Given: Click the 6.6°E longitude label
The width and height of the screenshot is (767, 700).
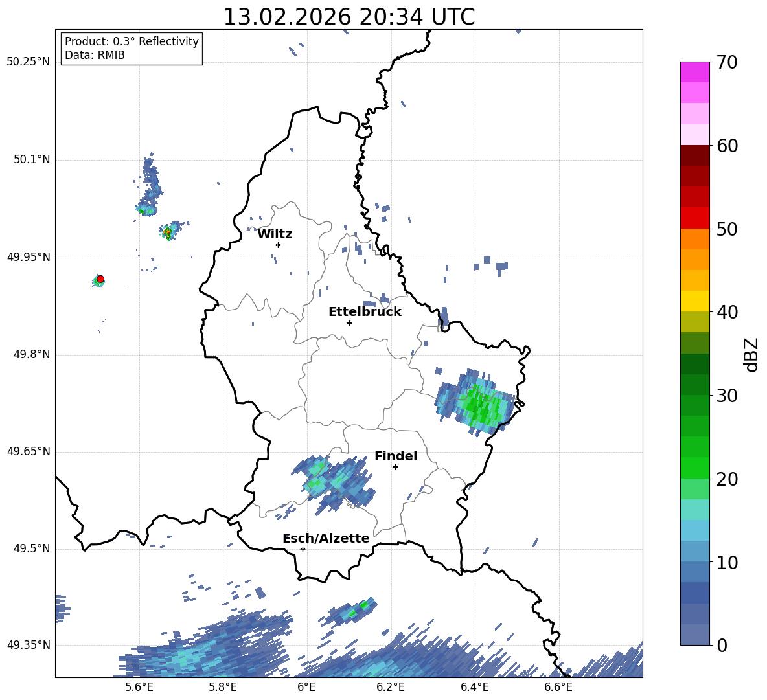Looking at the screenshot, I should click(x=558, y=687).
